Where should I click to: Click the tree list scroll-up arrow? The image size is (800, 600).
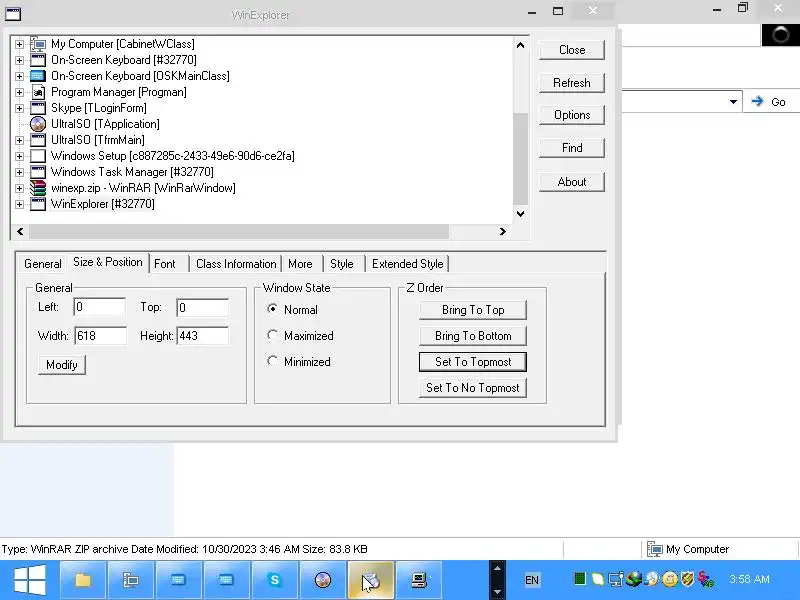pyautogui.click(x=520, y=45)
